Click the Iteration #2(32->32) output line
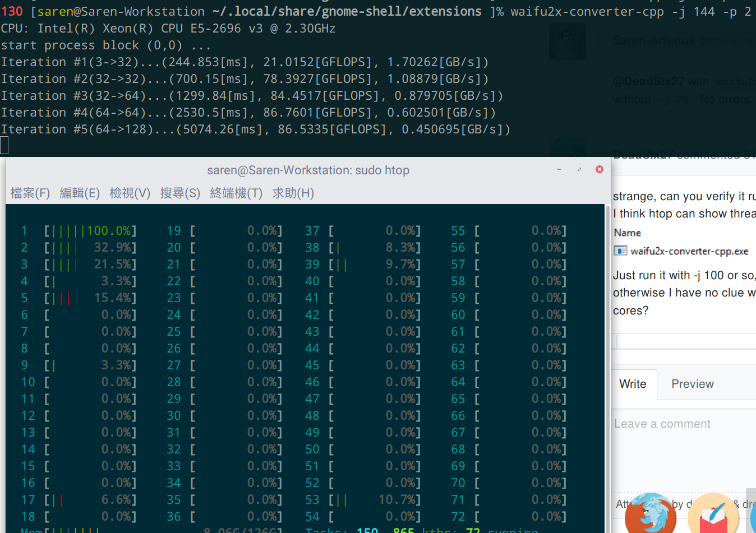The width and height of the screenshot is (756, 533). [x=245, y=79]
